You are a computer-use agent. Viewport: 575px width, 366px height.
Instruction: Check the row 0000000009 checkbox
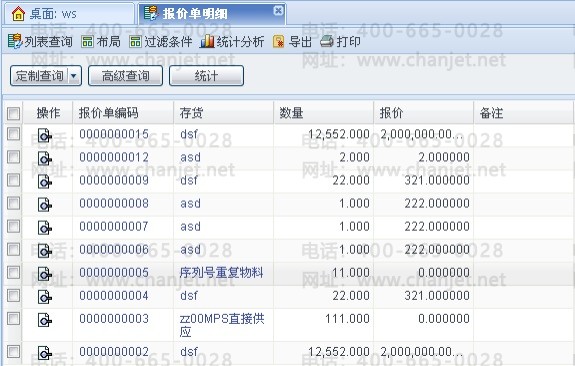tap(14, 180)
